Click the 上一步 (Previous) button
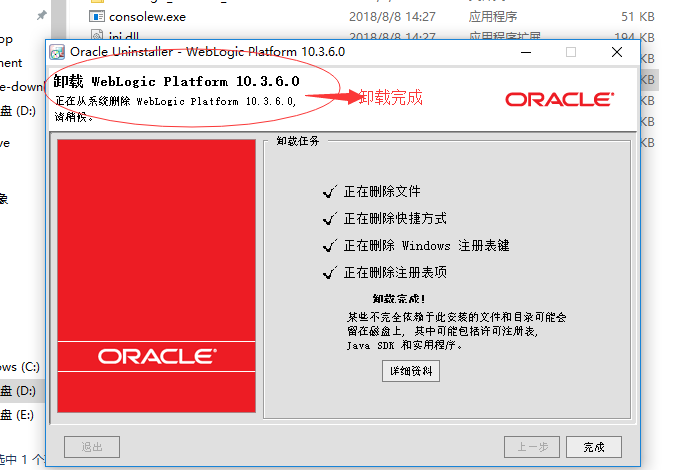This screenshot has height=470, width=673. click(x=532, y=447)
